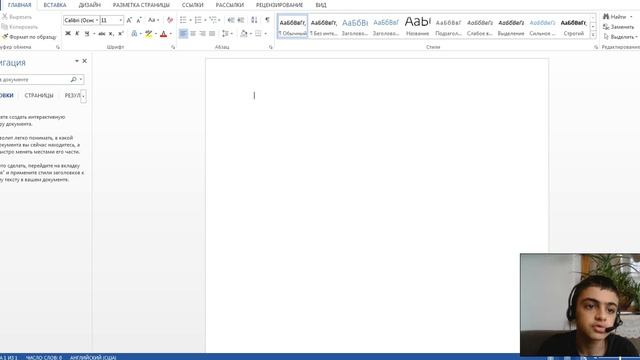Apply the Название style

[x=418, y=27]
